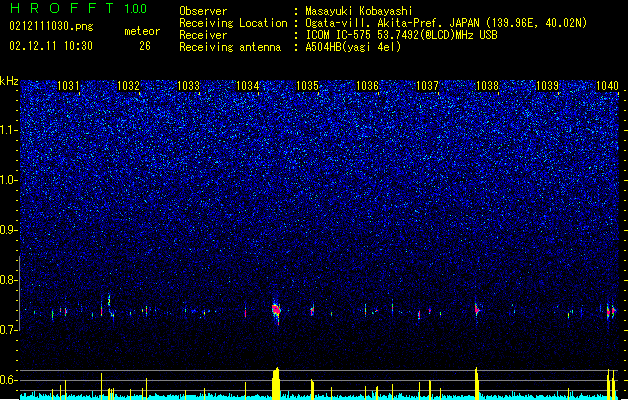Click antenna value A504HB(yagi 4el)
The width and height of the screenshot is (629, 400).
[x=353, y=47]
